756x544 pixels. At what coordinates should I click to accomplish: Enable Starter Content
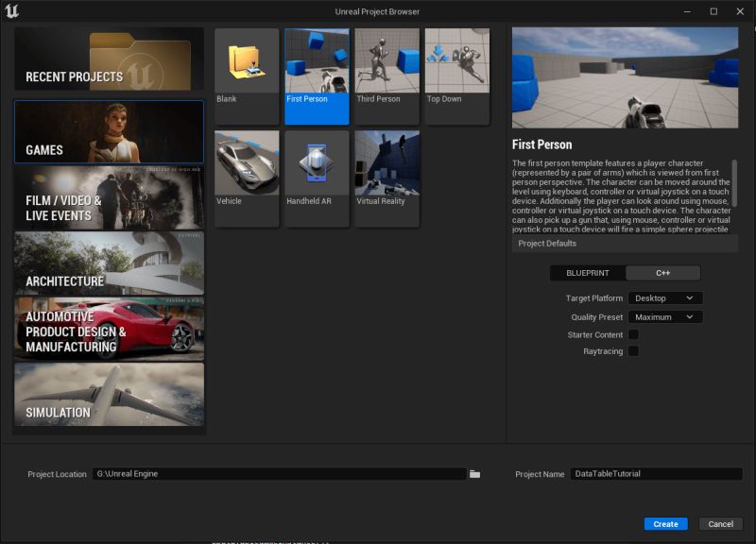(x=631, y=333)
